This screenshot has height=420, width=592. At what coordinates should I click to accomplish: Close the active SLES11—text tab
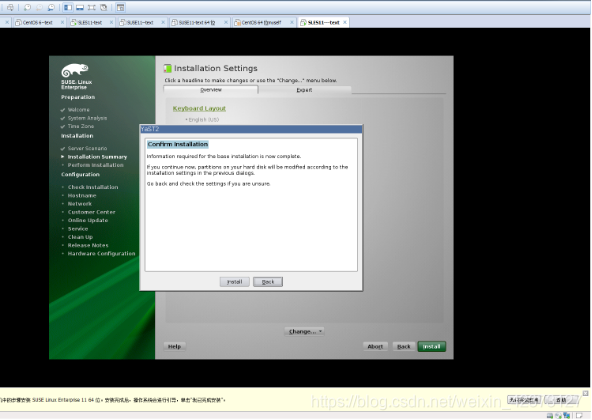click(x=345, y=22)
